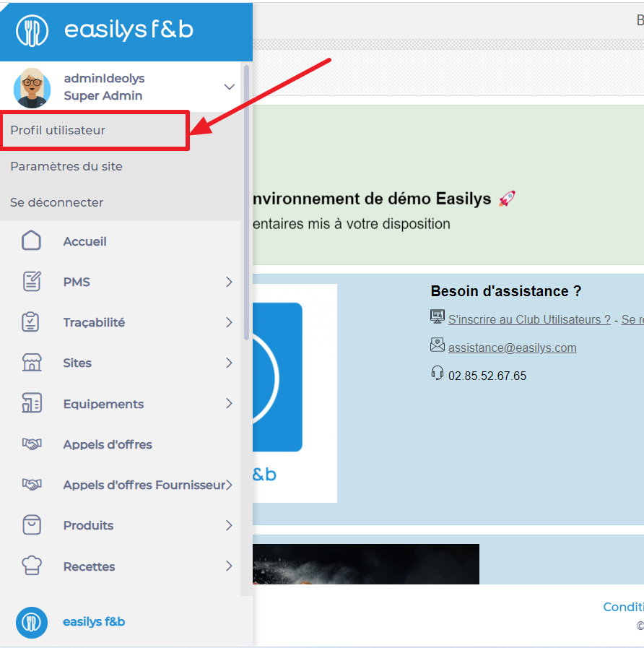Click the adminIdeolys username text

click(104, 78)
